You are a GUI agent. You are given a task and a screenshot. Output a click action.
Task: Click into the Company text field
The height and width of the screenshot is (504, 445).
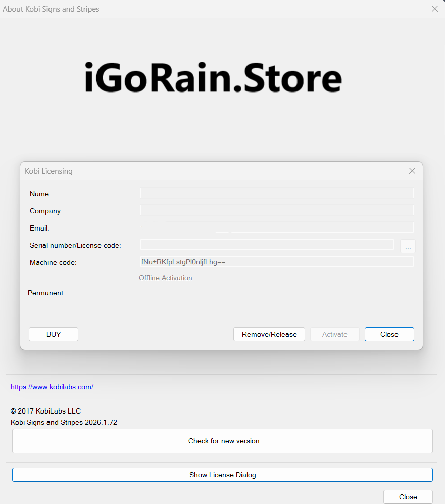277,210
